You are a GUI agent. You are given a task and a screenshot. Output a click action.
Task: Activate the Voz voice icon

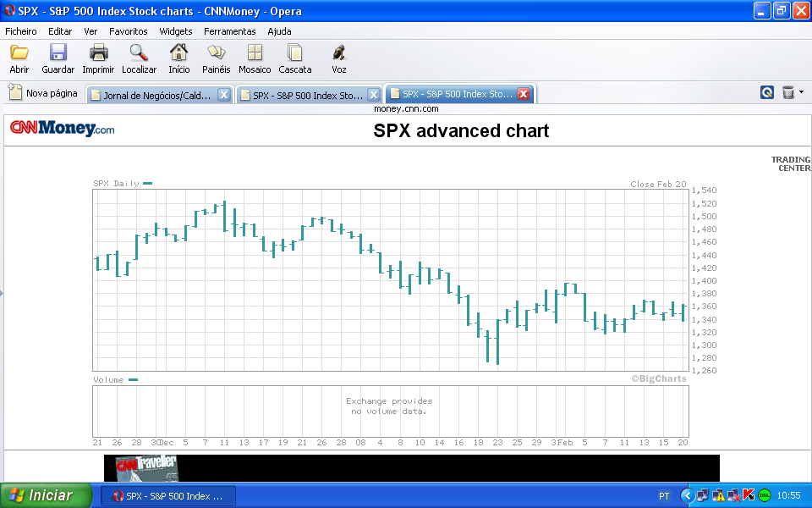tap(338, 52)
